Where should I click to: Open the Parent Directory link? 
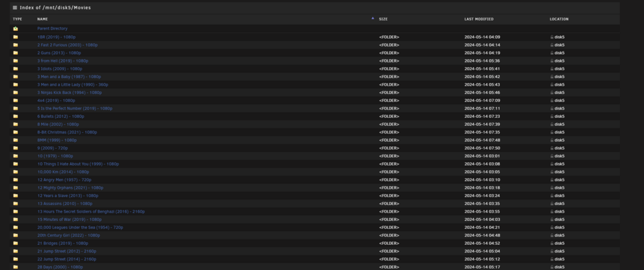point(52,29)
